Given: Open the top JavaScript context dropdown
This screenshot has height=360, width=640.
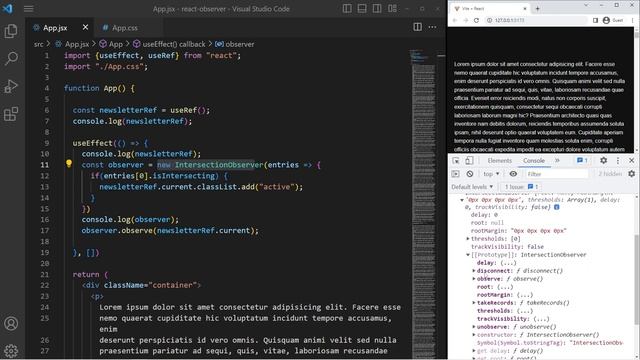Looking at the screenshot, I should pyautogui.click(x=491, y=174).
